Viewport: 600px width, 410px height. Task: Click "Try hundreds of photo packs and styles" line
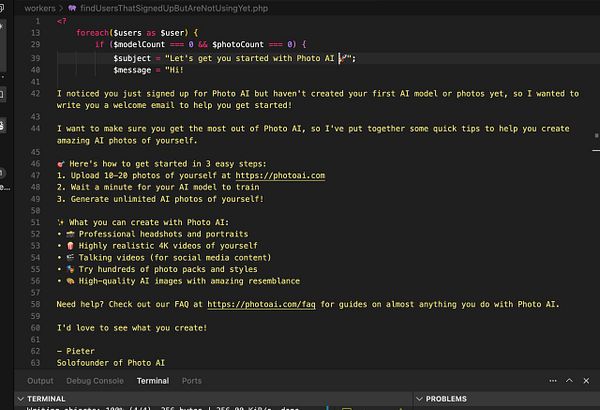(168, 269)
